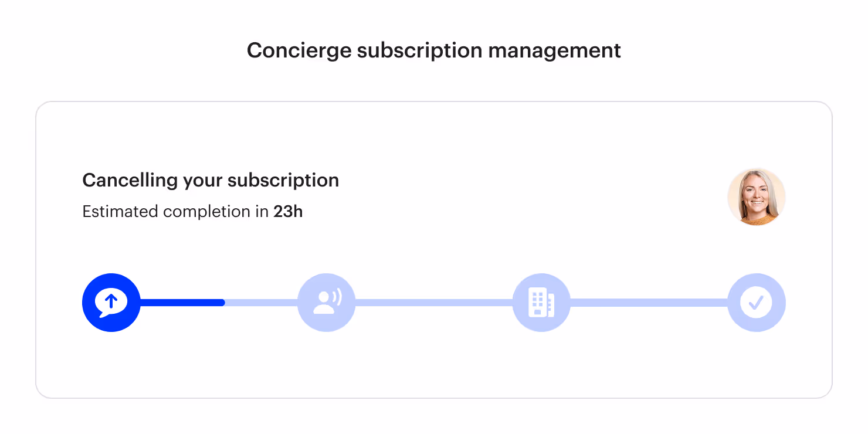Click the white check inside the final circle

tap(757, 303)
